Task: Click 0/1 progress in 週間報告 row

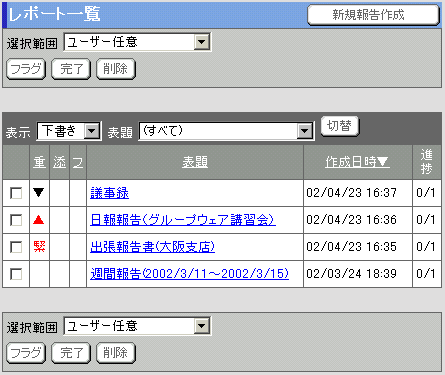Action: [426, 274]
